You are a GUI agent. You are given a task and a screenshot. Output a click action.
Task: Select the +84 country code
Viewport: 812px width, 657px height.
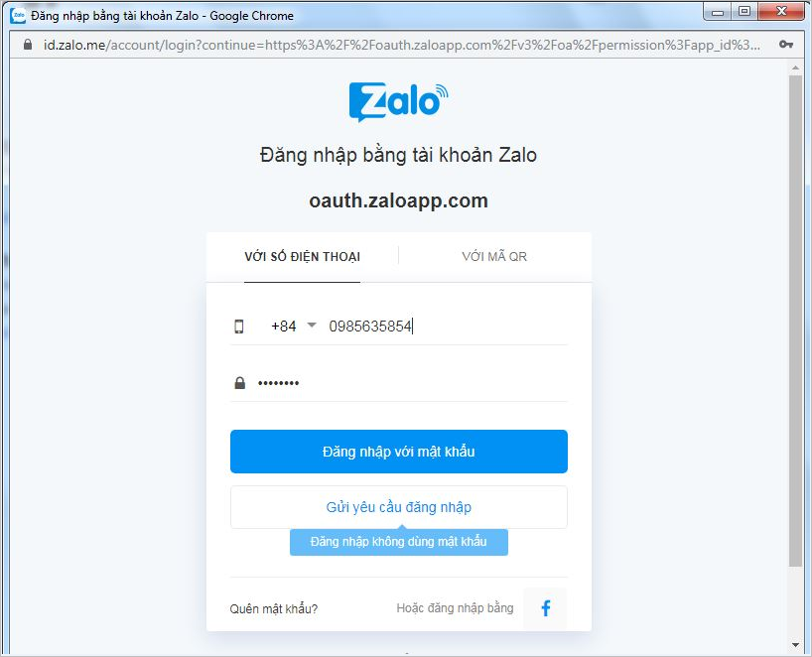tap(284, 327)
